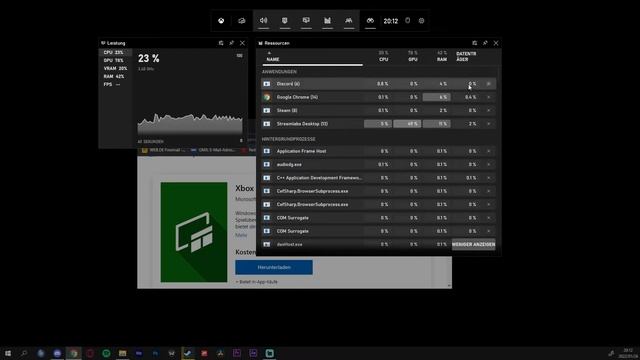Toggle the Resources widget bar-chart icon
Screen dimensions: 640x360
[x=327, y=20]
